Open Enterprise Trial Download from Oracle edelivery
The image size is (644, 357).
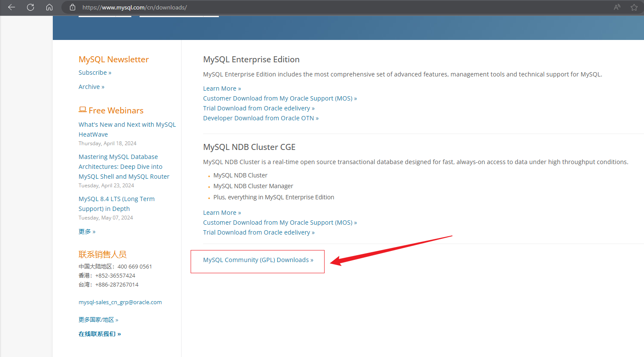(259, 108)
